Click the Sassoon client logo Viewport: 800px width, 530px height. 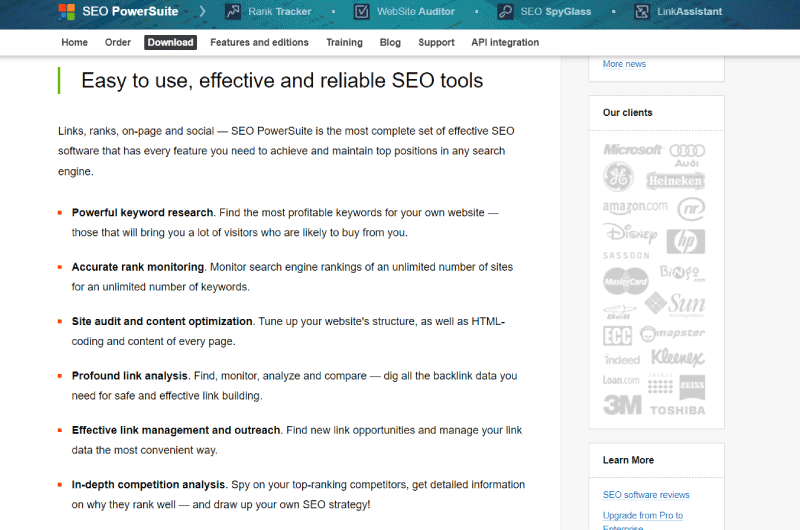(x=626, y=256)
